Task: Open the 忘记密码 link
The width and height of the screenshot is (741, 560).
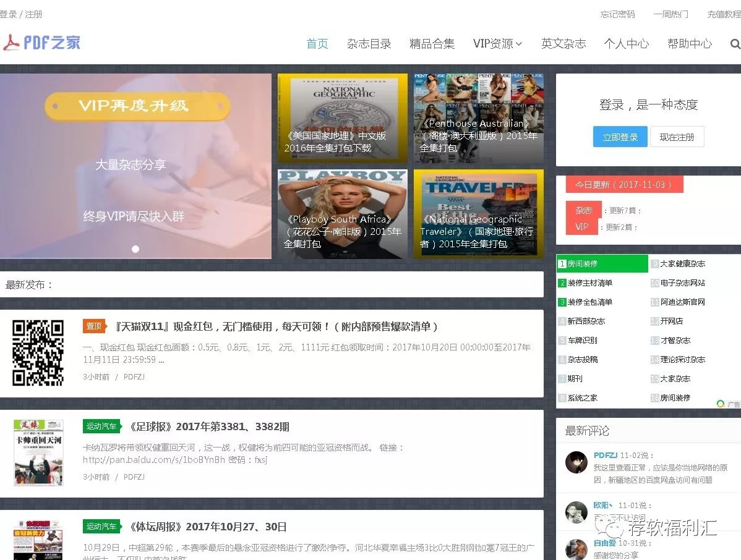Action: (617, 14)
